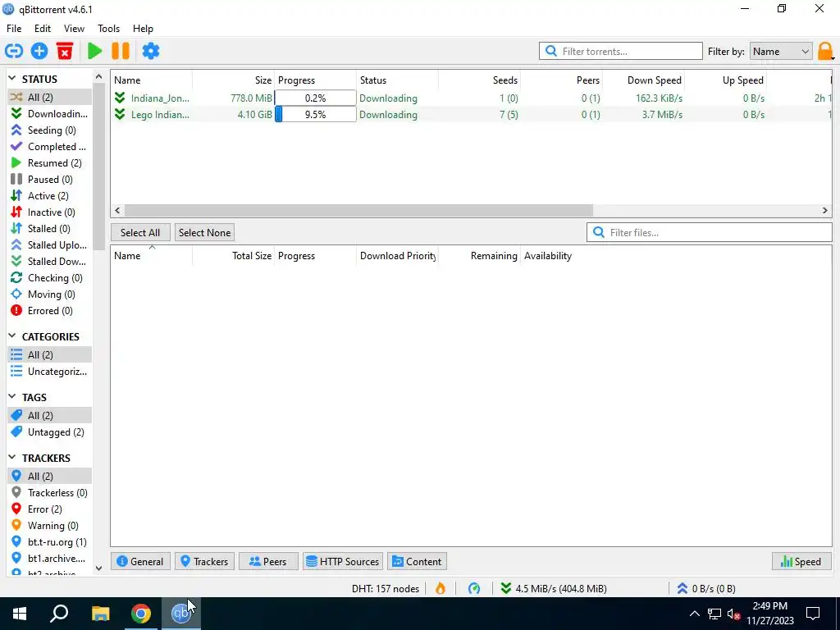
Task: Select the Paused (0) filter
Action: [49, 180]
